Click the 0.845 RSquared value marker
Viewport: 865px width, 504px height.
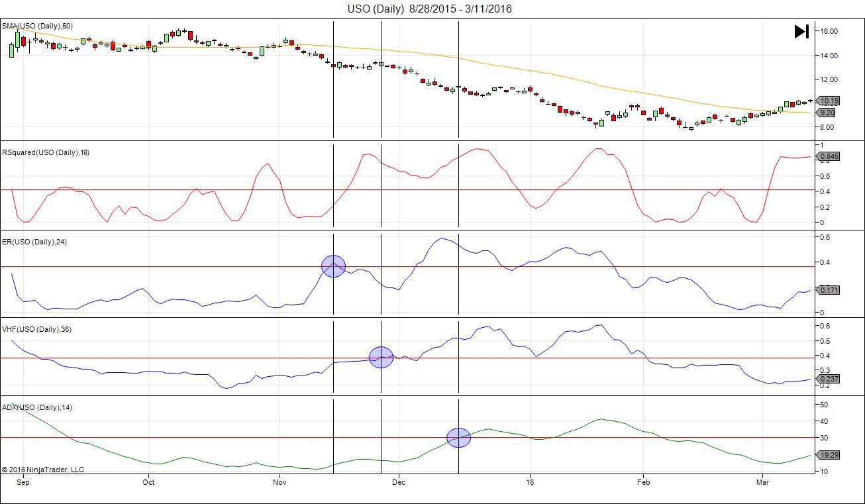tap(829, 158)
